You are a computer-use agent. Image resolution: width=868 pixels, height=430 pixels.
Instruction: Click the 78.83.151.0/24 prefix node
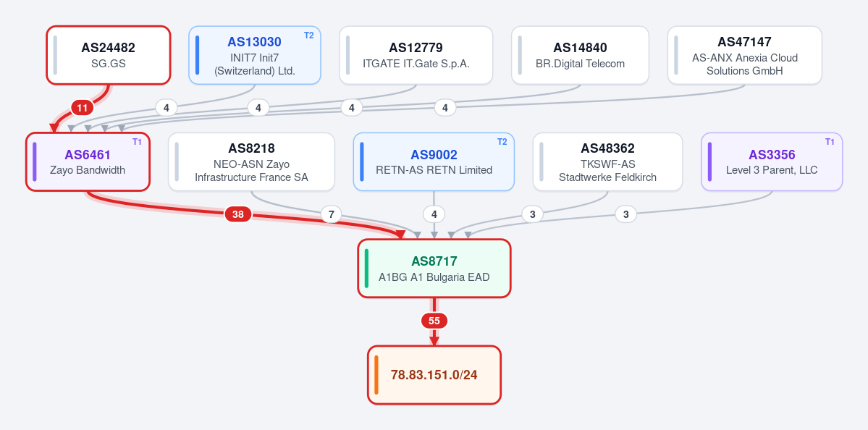click(434, 375)
